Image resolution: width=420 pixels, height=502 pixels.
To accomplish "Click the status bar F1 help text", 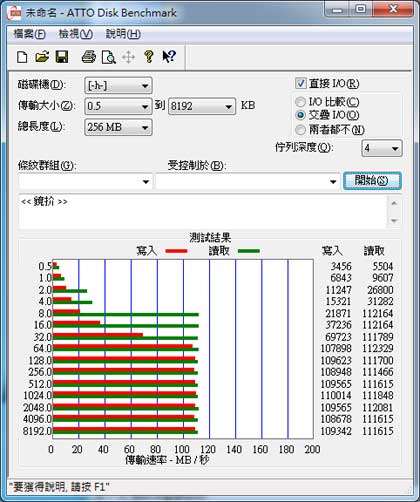I will pyautogui.click(x=59, y=487).
